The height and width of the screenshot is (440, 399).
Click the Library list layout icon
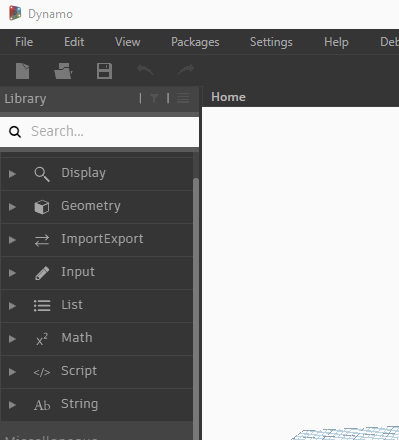coord(183,98)
